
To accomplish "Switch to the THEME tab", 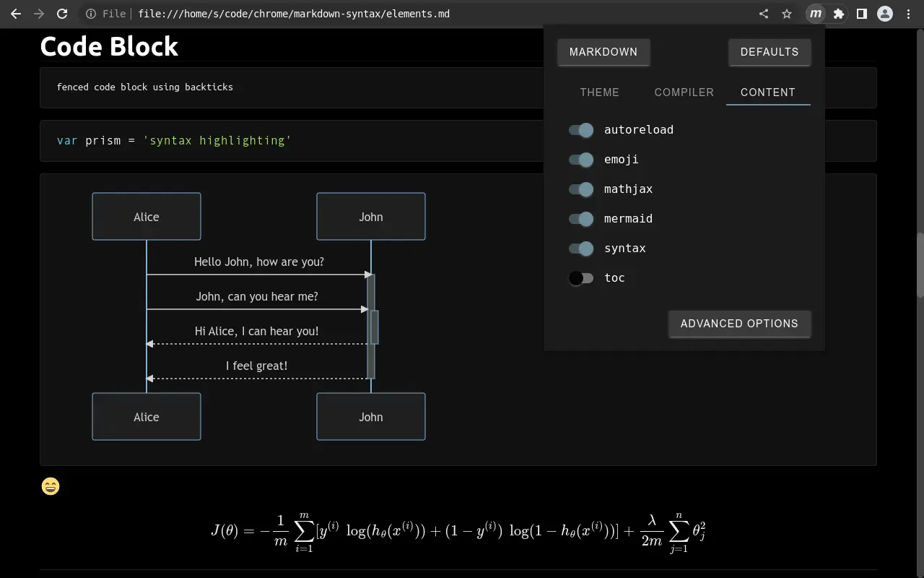I will (599, 92).
